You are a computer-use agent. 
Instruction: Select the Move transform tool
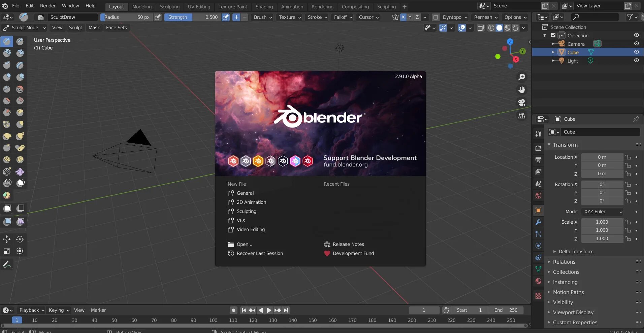pyautogui.click(x=7, y=239)
